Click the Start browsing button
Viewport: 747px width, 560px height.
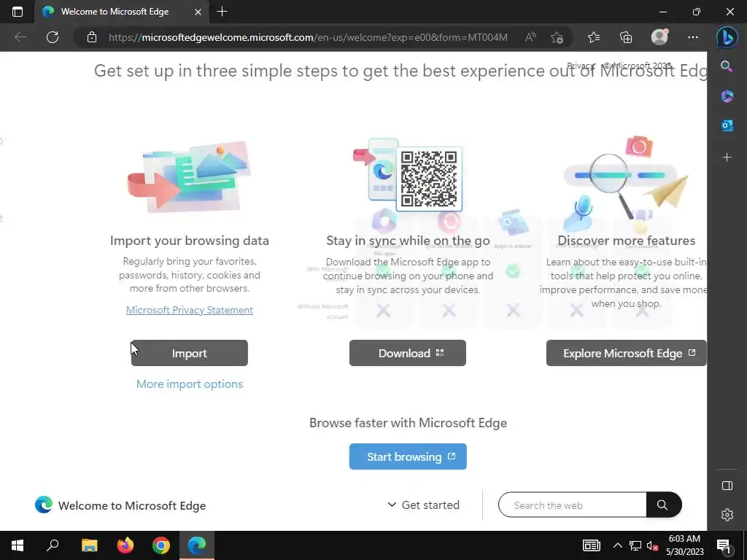[x=408, y=456]
